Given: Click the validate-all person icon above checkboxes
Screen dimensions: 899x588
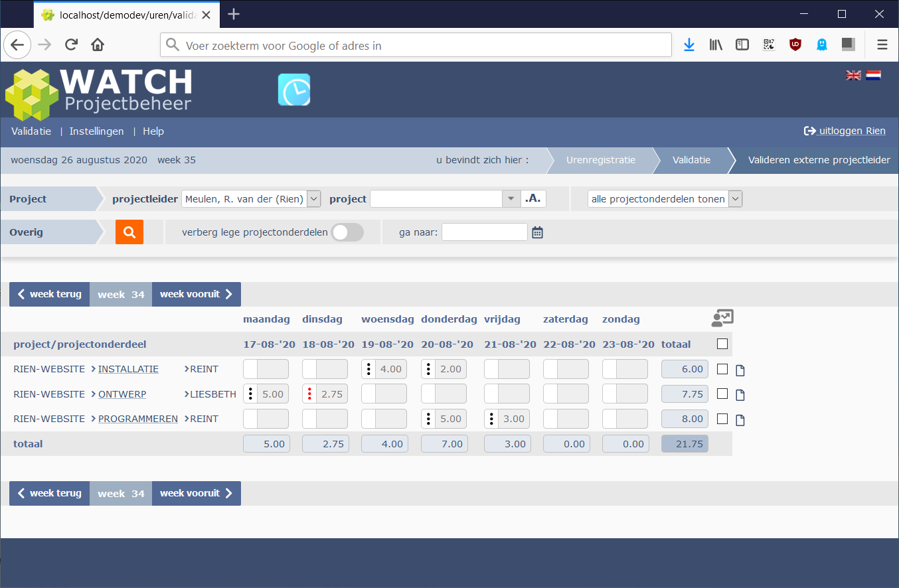Looking at the screenshot, I should coord(722,319).
